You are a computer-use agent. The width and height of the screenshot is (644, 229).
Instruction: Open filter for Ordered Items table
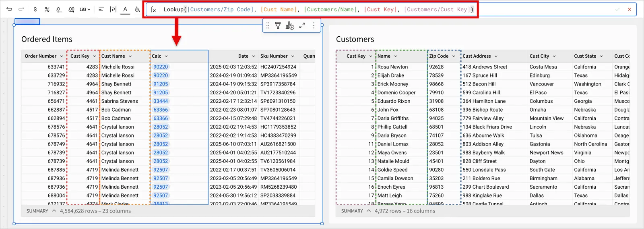coord(278,26)
